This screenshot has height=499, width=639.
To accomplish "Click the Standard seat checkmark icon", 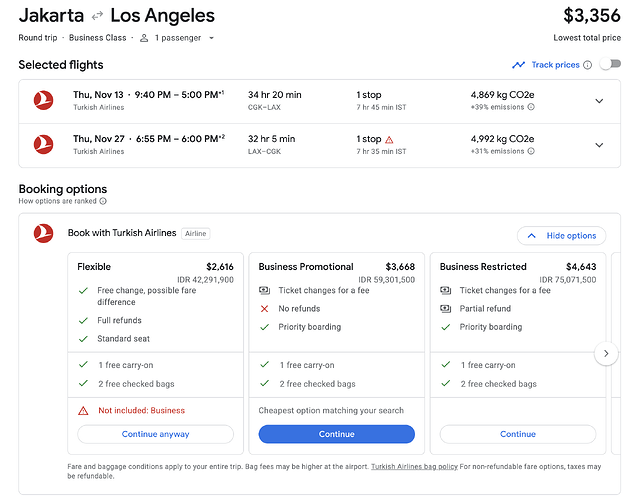I will [x=83, y=339].
